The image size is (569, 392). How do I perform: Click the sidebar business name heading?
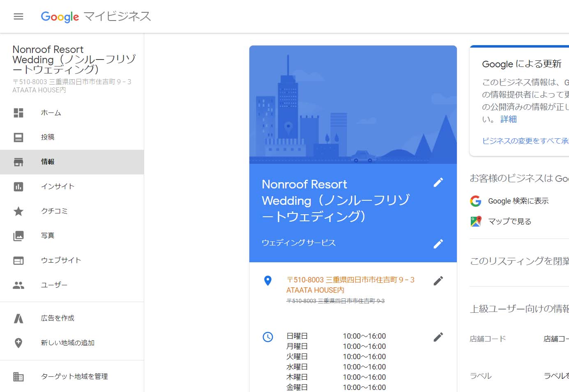[x=74, y=60]
